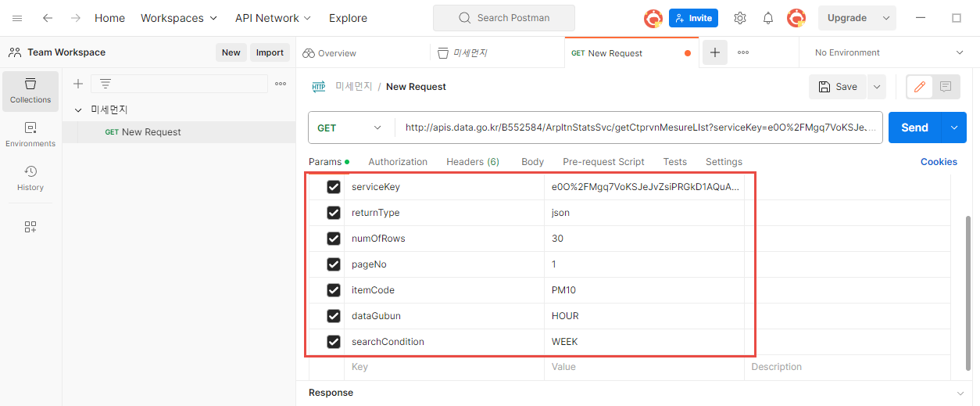This screenshot has height=406, width=980.
Task: Go to Home
Action: (109, 18)
